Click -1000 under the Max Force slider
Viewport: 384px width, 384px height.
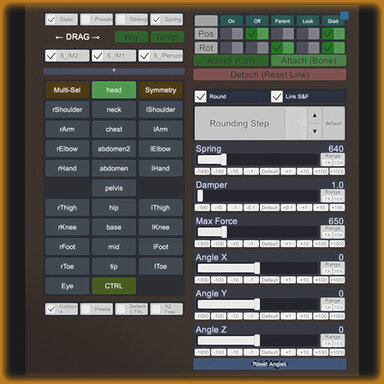[x=202, y=244]
